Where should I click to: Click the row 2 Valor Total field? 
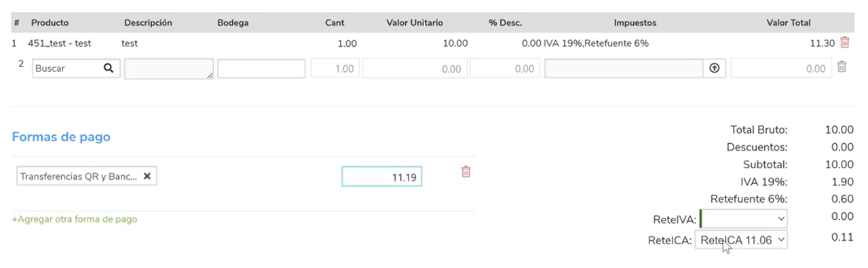781,69
